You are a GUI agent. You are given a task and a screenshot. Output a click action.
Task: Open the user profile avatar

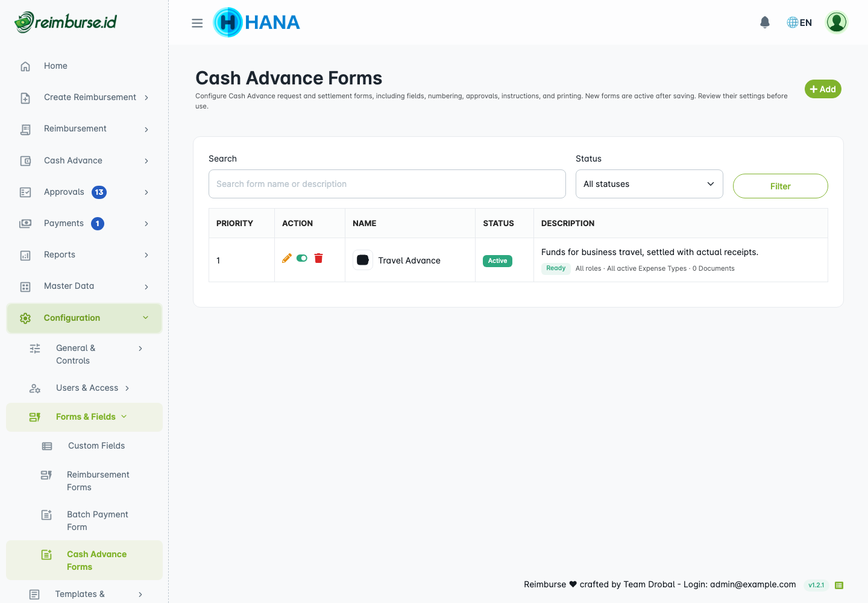click(x=837, y=22)
